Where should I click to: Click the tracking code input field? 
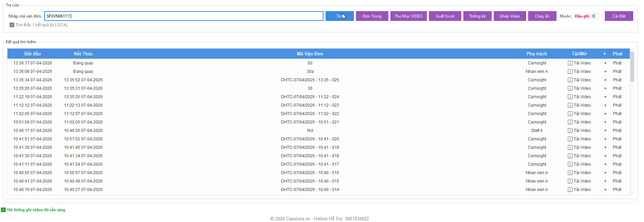coord(184,16)
